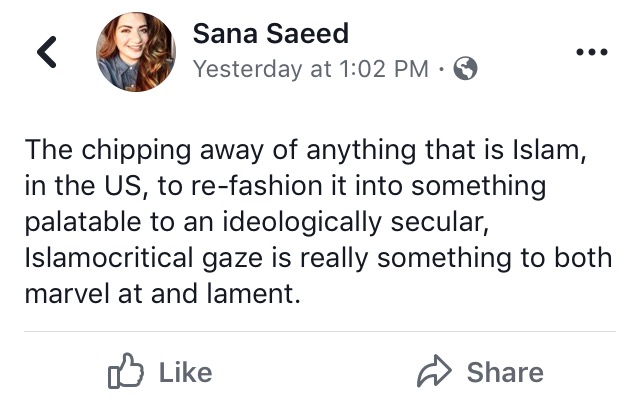Go back using the left chevron arrow
Viewport: 640px width, 404px height.
coord(47,53)
